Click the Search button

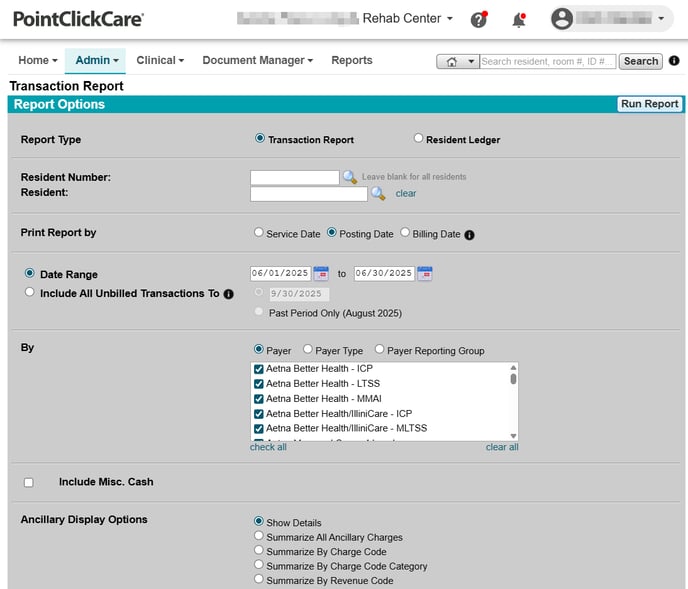click(x=641, y=61)
